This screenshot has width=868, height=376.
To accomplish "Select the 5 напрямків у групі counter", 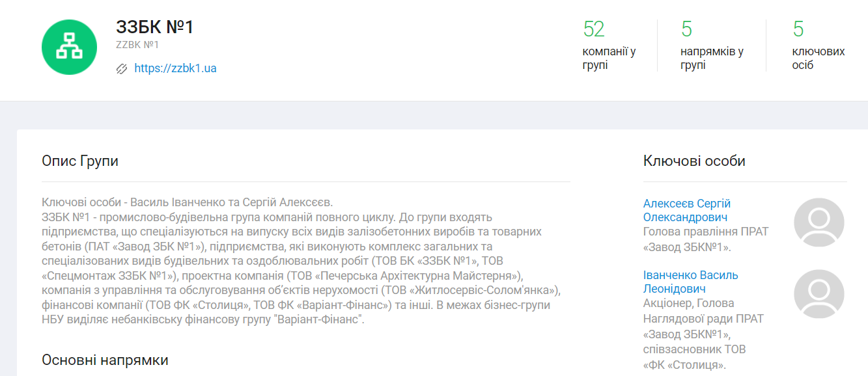I will click(x=712, y=45).
